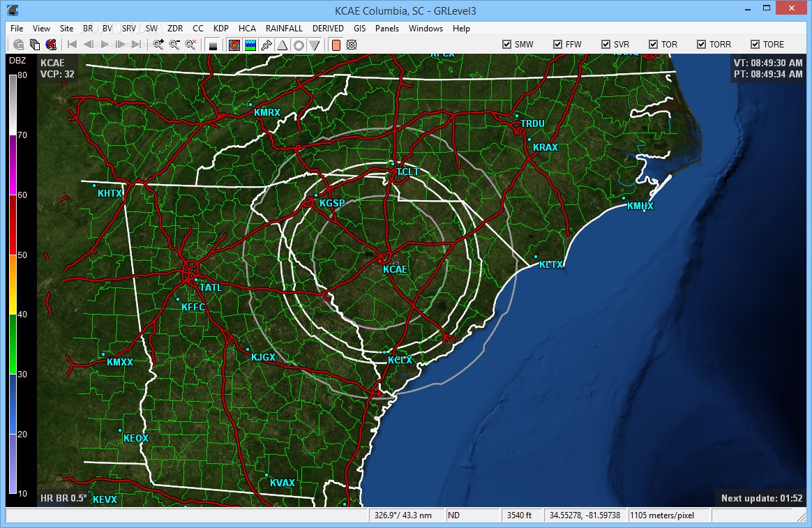
Task: Click the orange rectangle warnings icon
Action: [x=336, y=45]
